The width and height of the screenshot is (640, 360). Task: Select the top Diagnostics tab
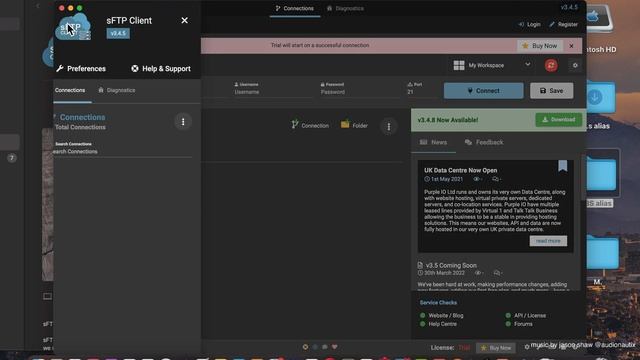pyautogui.click(x=345, y=8)
